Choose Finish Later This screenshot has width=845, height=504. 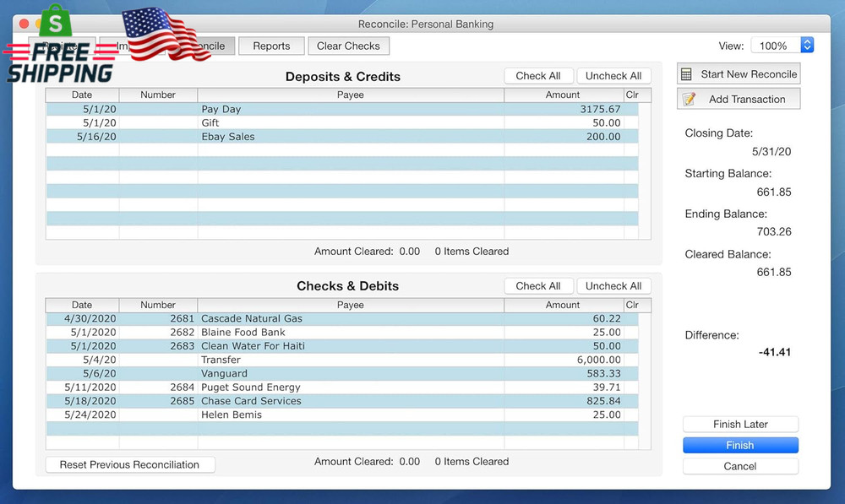pos(740,424)
